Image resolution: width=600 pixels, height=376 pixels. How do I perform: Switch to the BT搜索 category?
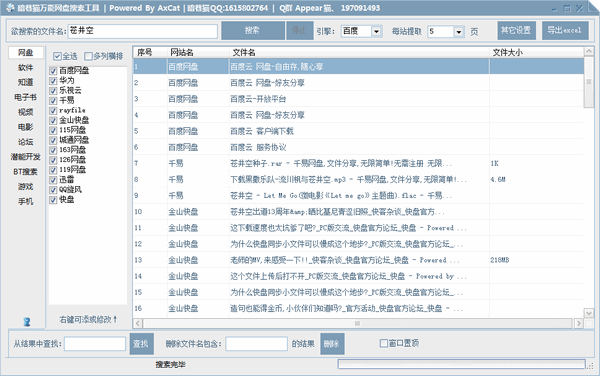pyautogui.click(x=26, y=172)
